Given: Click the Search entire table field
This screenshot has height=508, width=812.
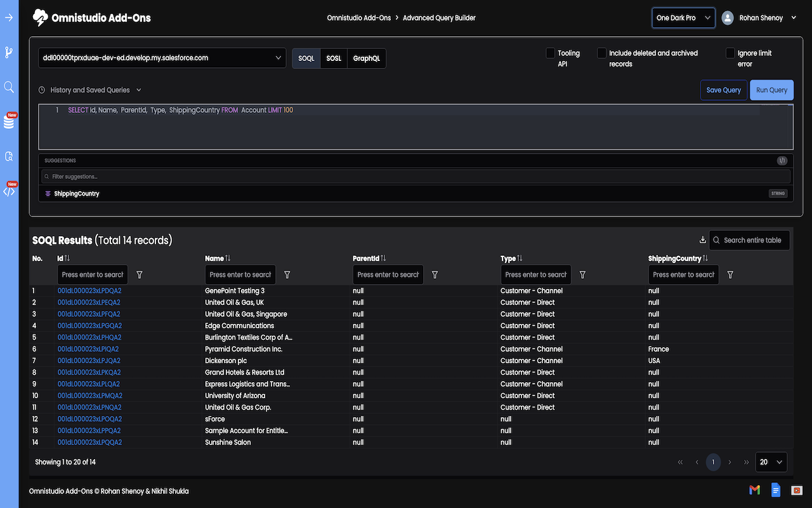Looking at the screenshot, I should click(750, 240).
